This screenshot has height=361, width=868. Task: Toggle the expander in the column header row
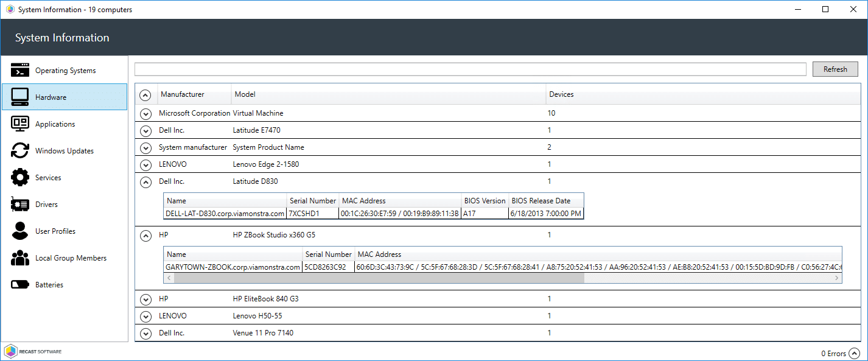click(145, 95)
